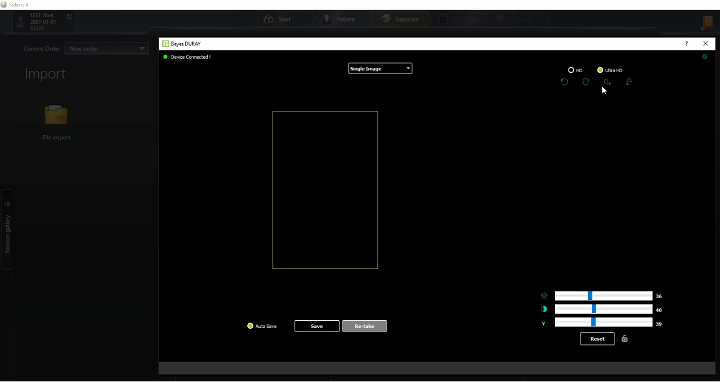The width and height of the screenshot is (720, 382).
Task: Expand the Session gallery side panel
Action: (7, 230)
